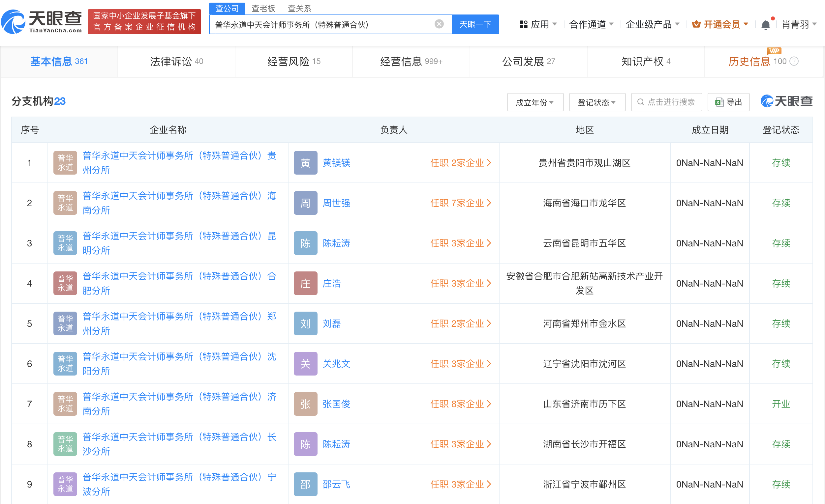Switch to the 查公司 search tab
This screenshot has width=825, height=504.
pyautogui.click(x=227, y=8)
